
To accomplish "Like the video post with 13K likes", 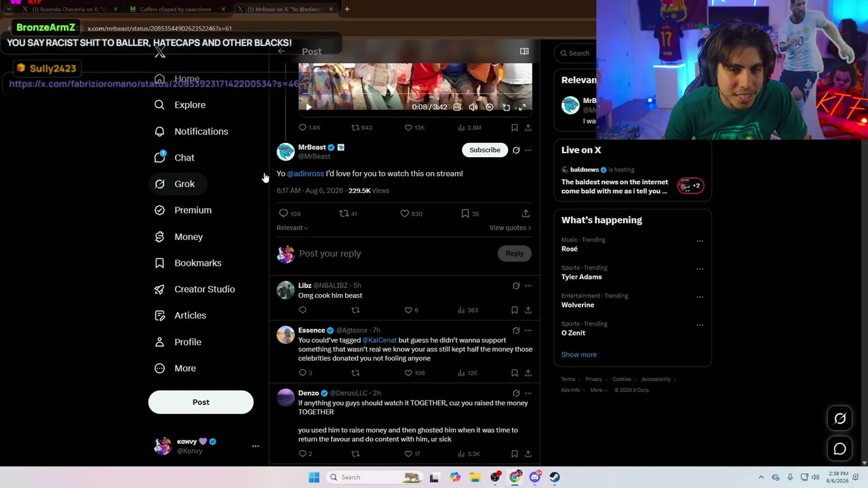I will 414,127.
